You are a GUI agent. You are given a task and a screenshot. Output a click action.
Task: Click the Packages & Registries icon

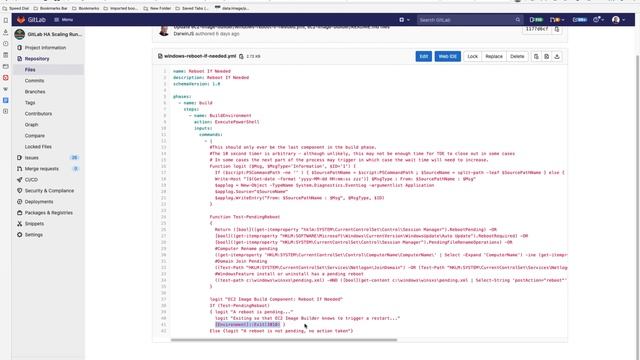coord(19,213)
